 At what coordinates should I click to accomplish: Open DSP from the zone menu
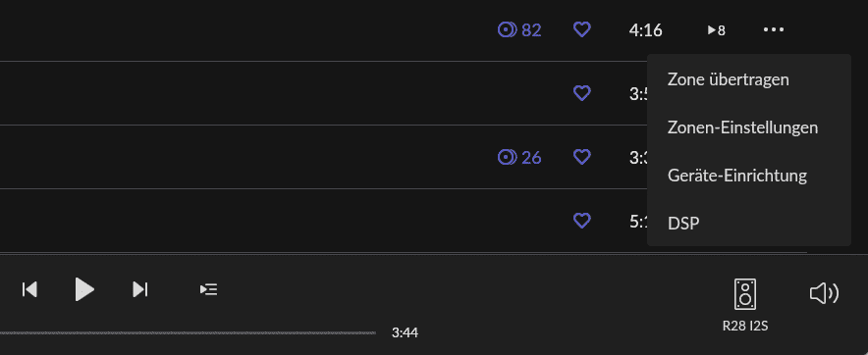coord(683,224)
